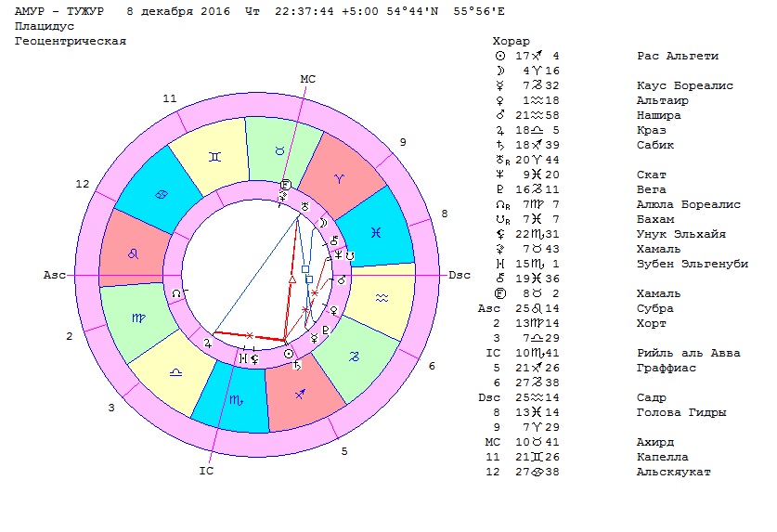Click the Голова Гидры star name
This screenshot has height=532, width=777.
pyautogui.click(x=681, y=412)
